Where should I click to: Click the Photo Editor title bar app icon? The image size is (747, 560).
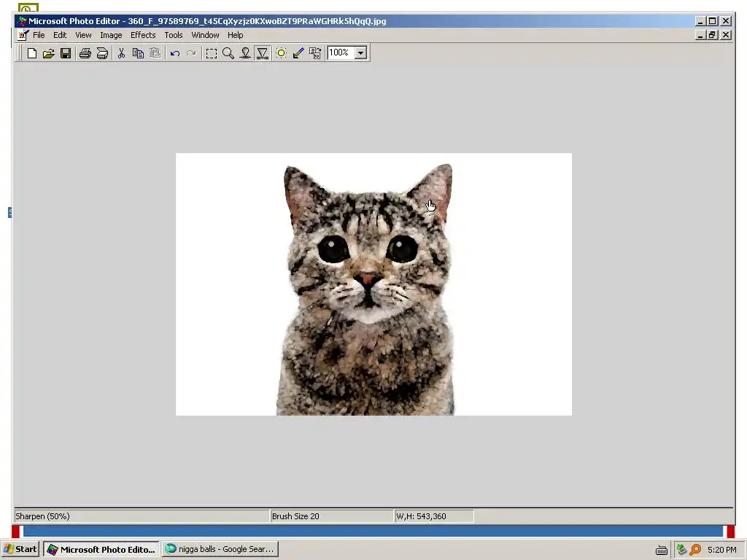pos(22,21)
